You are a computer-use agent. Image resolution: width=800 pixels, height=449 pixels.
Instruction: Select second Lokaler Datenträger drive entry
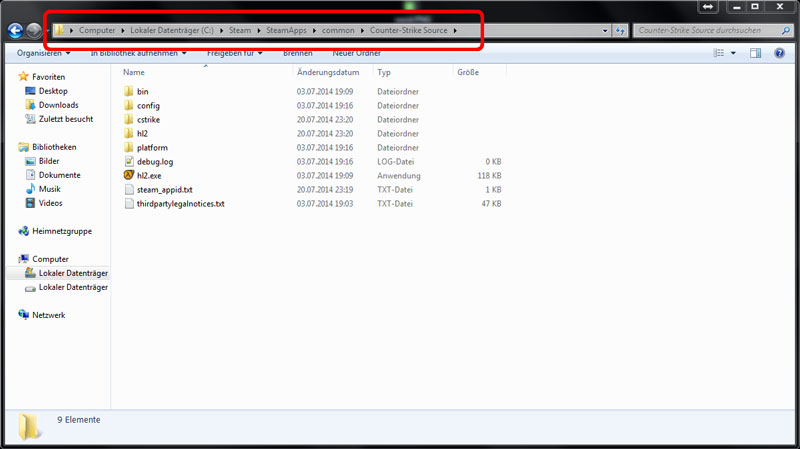pos(73,287)
